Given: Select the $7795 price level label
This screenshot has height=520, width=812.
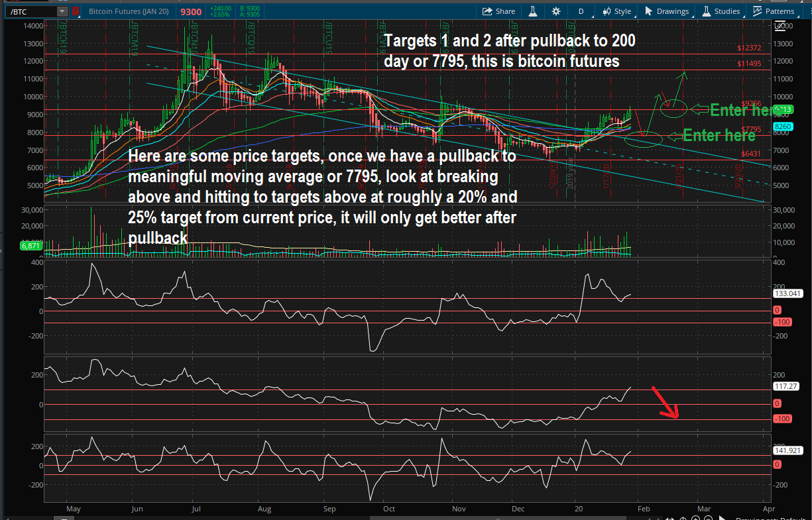Looking at the screenshot, I should tap(751, 130).
